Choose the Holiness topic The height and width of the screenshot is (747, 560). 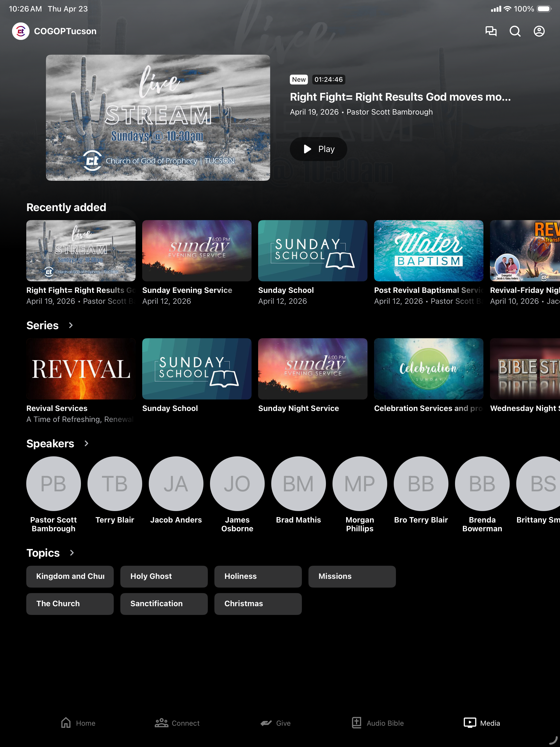point(258,576)
